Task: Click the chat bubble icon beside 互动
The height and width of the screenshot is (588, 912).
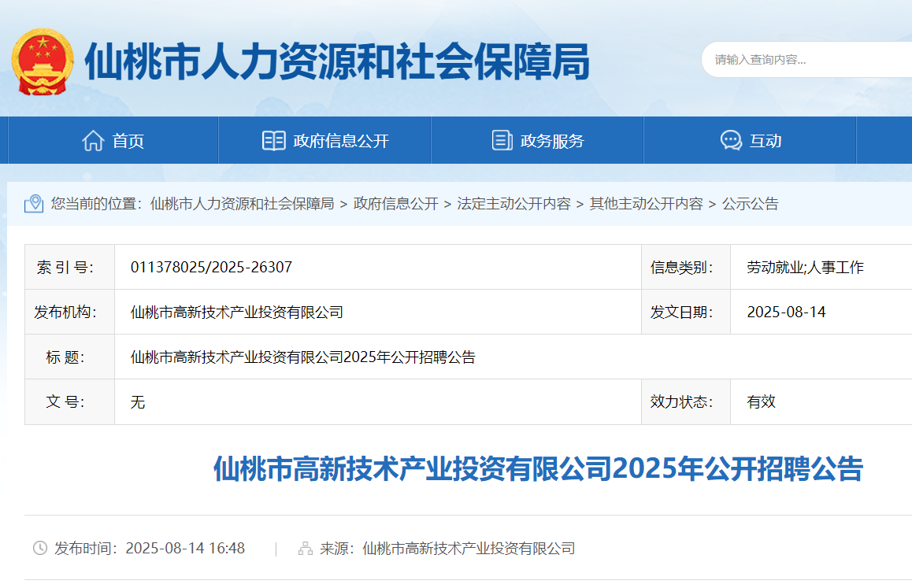Action: click(x=731, y=140)
